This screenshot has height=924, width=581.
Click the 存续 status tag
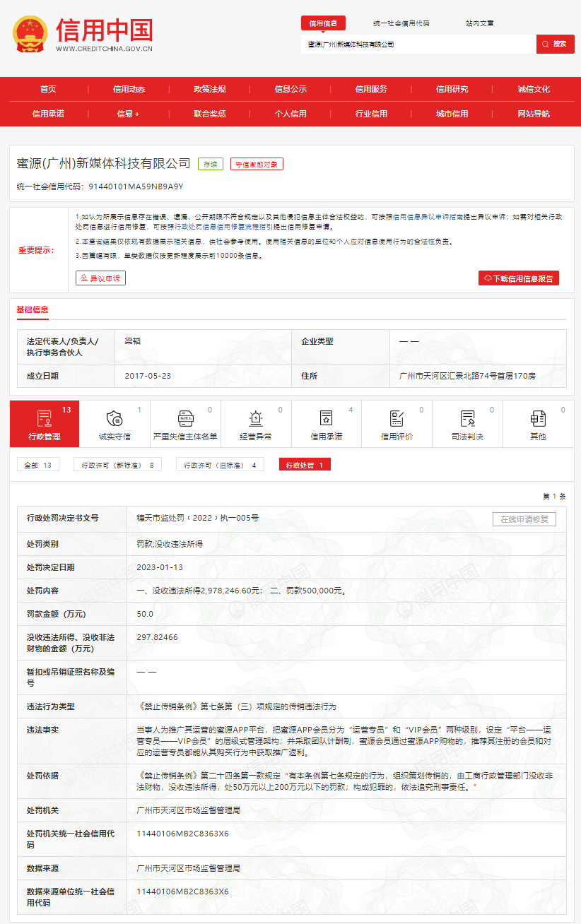(x=211, y=164)
